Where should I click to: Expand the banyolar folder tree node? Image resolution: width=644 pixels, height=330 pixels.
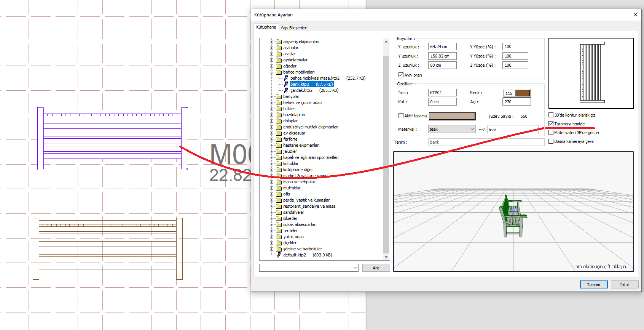pyautogui.click(x=272, y=96)
